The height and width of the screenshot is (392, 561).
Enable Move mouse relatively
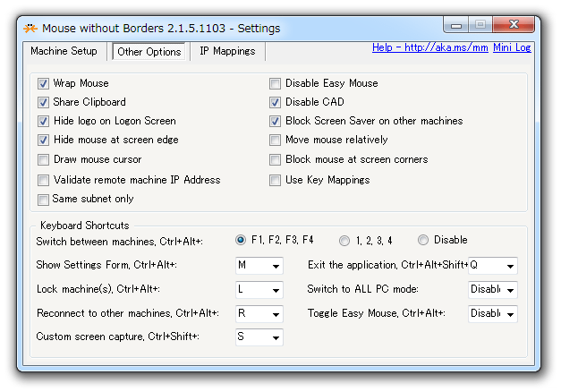click(276, 140)
